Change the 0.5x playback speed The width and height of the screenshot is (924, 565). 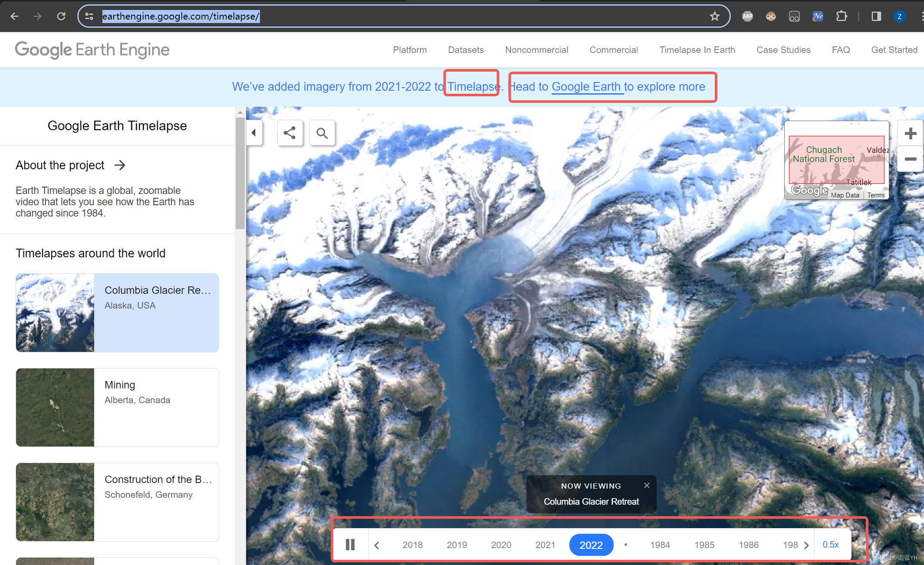coord(830,545)
